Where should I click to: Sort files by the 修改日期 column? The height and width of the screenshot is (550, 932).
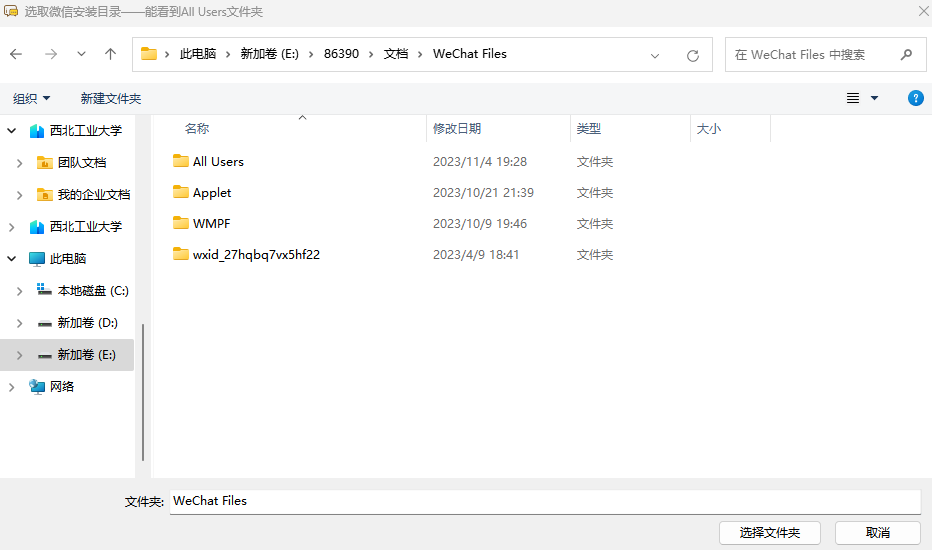coord(457,129)
